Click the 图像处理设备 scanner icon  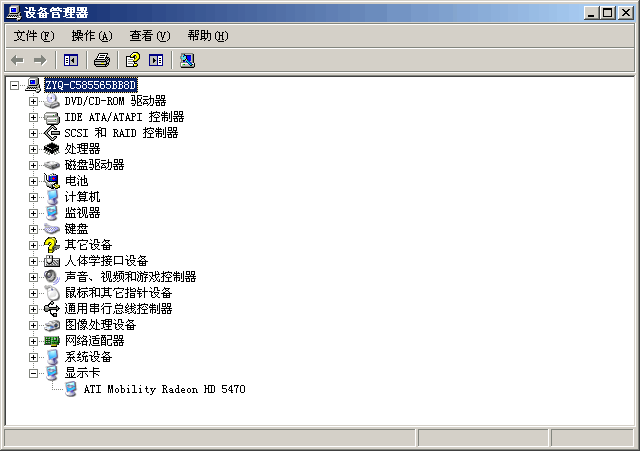coord(52,325)
